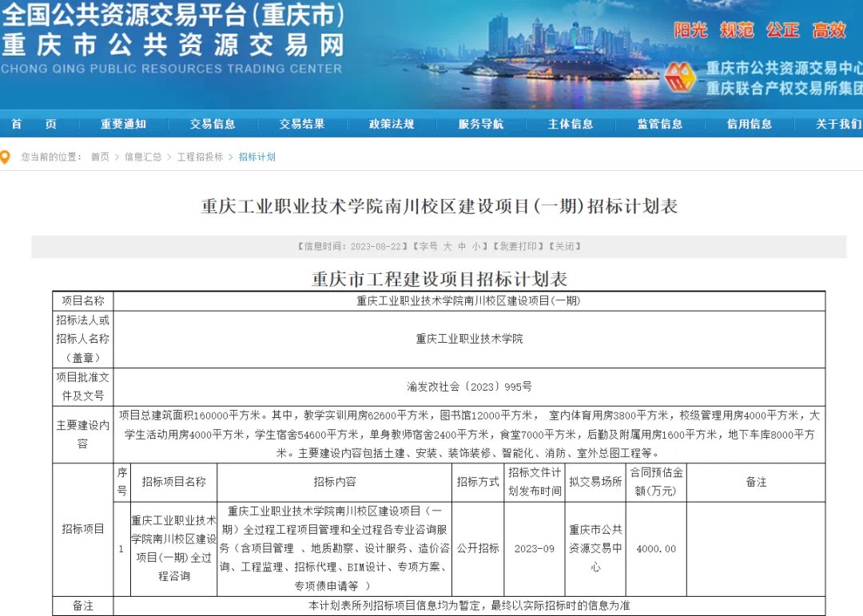Image resolution: width=863 pixels, height=616 pixels.
Task: Open the 监管信息 menu item
Action: 660,124
